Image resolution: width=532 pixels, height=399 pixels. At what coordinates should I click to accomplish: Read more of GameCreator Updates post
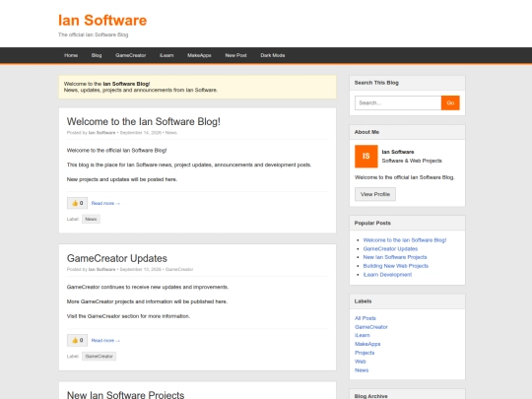[105, 340]
